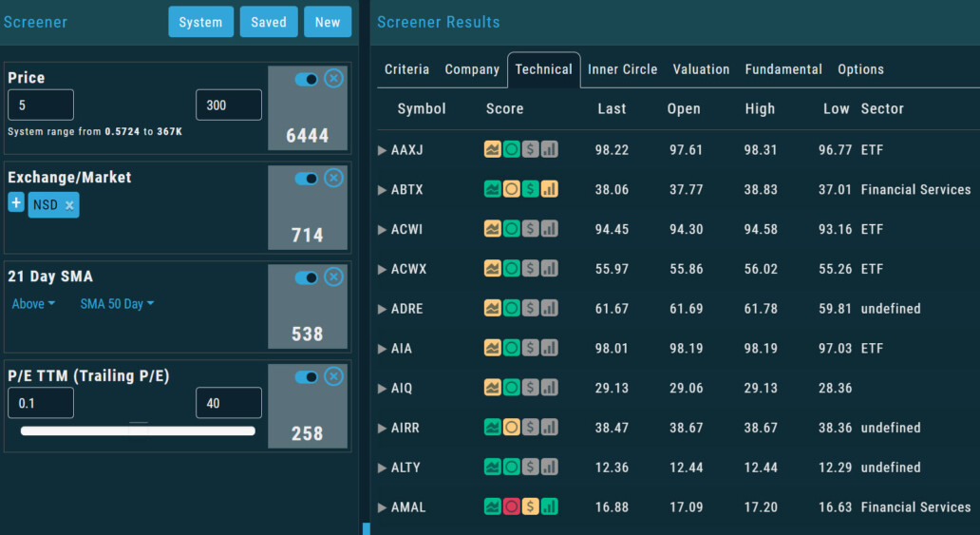This screenshot has height=535, width=980.
Task: Open the Options tab
Action: tap(860, 69)
